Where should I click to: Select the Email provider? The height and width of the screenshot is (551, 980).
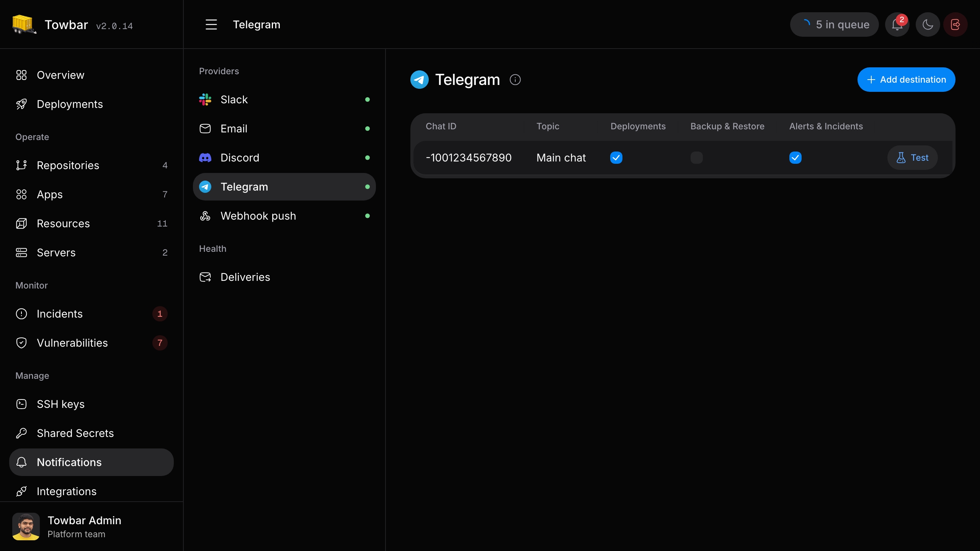tap(284, 129)
